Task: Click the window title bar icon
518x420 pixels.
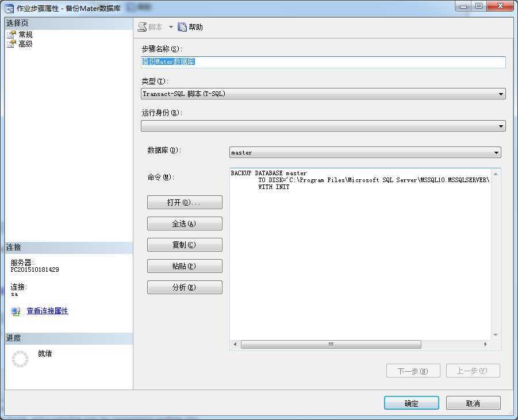Action: (9, 8)
